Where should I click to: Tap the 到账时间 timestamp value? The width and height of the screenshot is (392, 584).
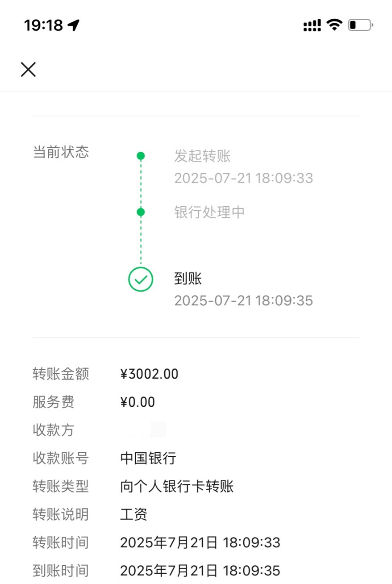(200, 571)
